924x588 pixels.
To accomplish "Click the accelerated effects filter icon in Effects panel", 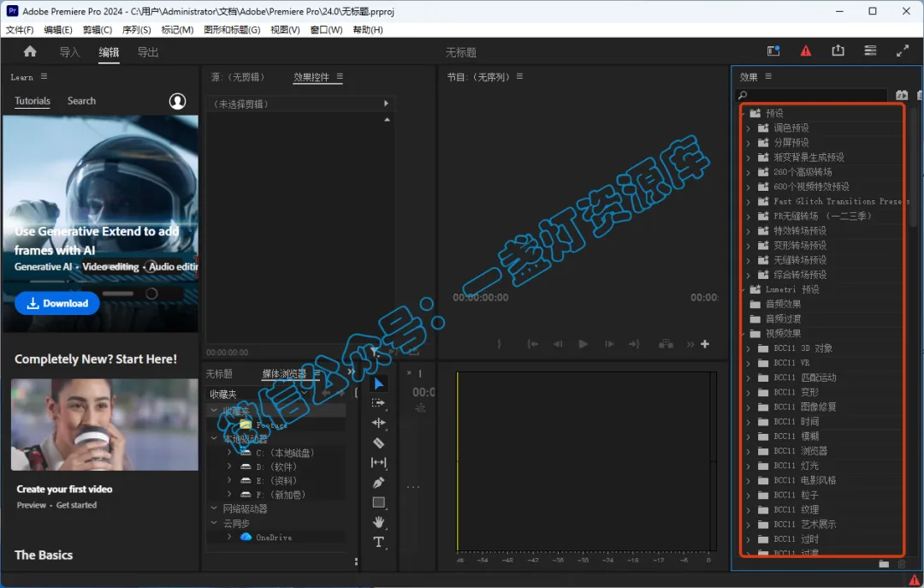I will [x=902, y=95].
